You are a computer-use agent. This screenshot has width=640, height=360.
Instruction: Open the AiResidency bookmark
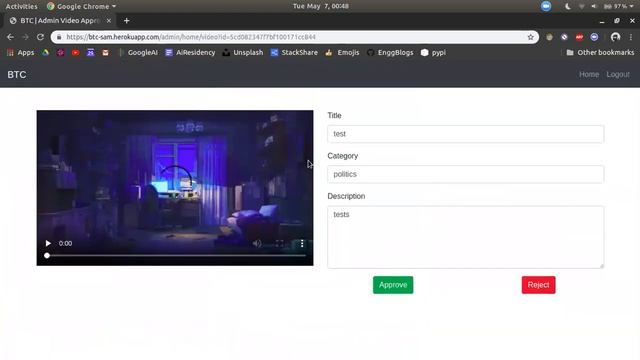tap(190, 53)
